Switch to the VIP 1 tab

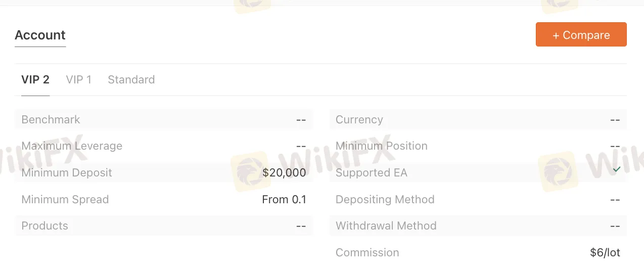79,79
